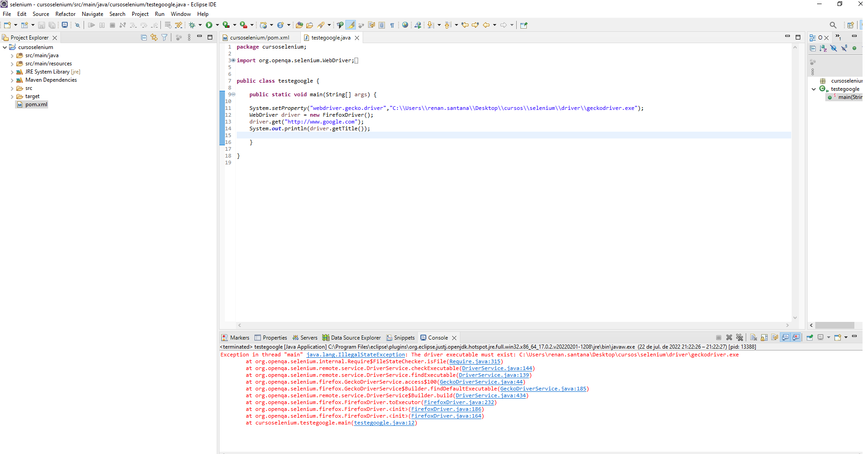Image resolution: width=868 pixels, height=454 pixels.
Task: Open the DriverService.java:434 link
Action: [x=491, y=395]
